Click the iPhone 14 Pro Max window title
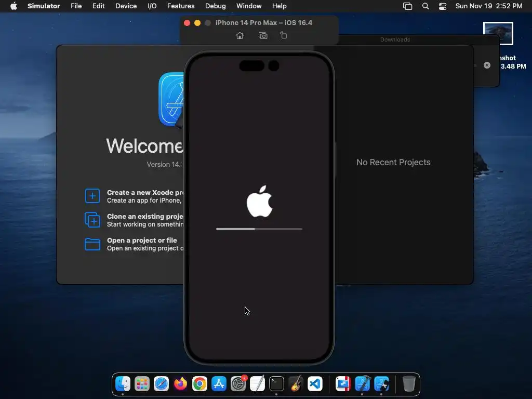Viewport: 532px width, 399px height. pos(263,23)
